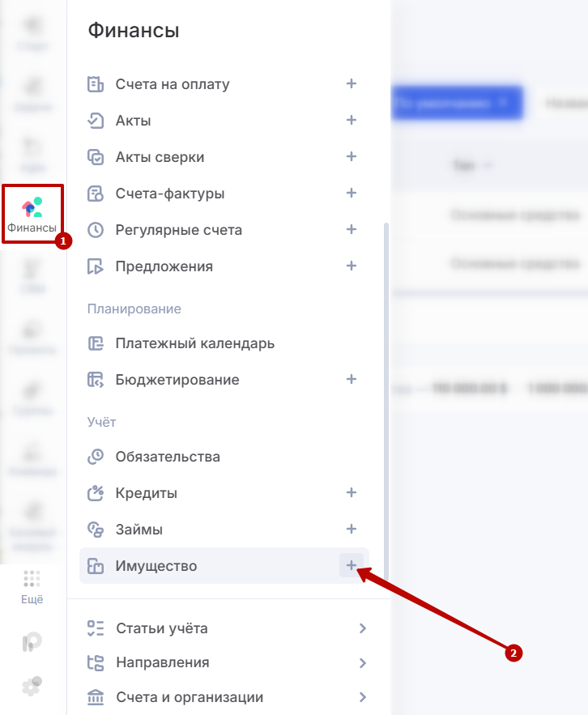Viewport: 588px width, 715px height.
Task: Expand Счета и организации chevron
Action: click(363, 697)
